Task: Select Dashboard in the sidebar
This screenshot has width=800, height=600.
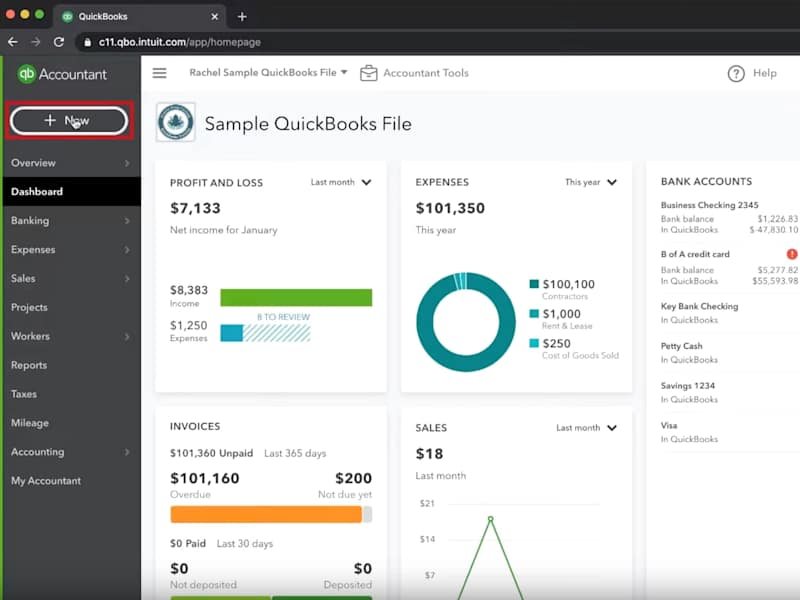Action: tap(71, 192)
